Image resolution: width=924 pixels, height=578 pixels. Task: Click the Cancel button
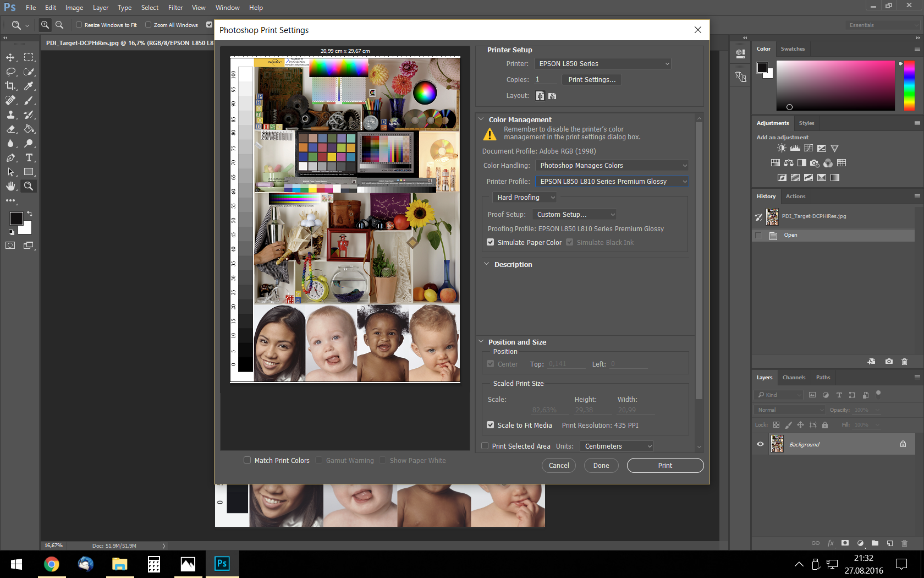[559, 466]
